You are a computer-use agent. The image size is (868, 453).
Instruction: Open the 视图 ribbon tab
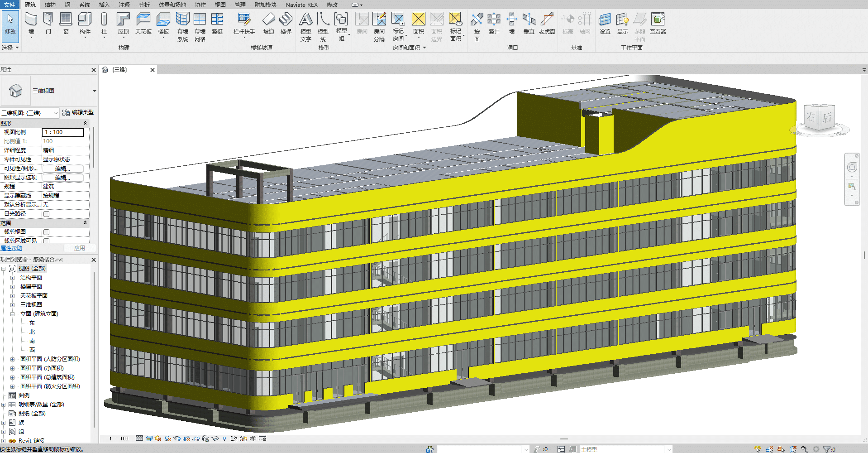click(x=220, y=5)
